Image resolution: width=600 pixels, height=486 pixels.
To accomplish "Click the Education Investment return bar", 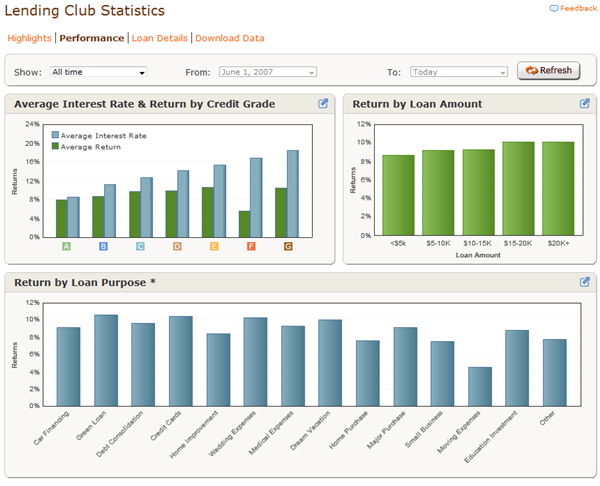I will pyautogui.click(x=517, y=368).
